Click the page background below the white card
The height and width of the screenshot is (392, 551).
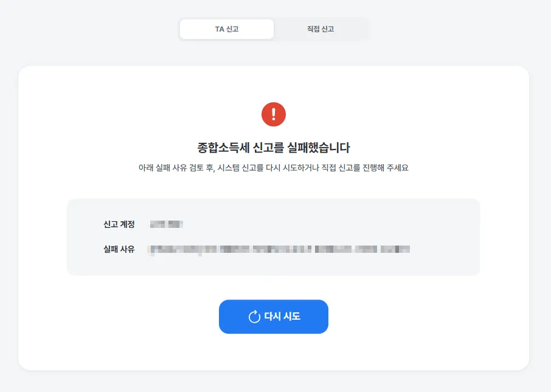click(274, 382)
